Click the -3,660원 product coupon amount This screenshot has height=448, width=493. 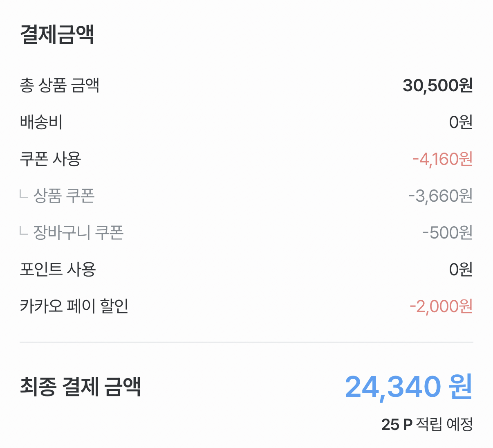[440, 196]
